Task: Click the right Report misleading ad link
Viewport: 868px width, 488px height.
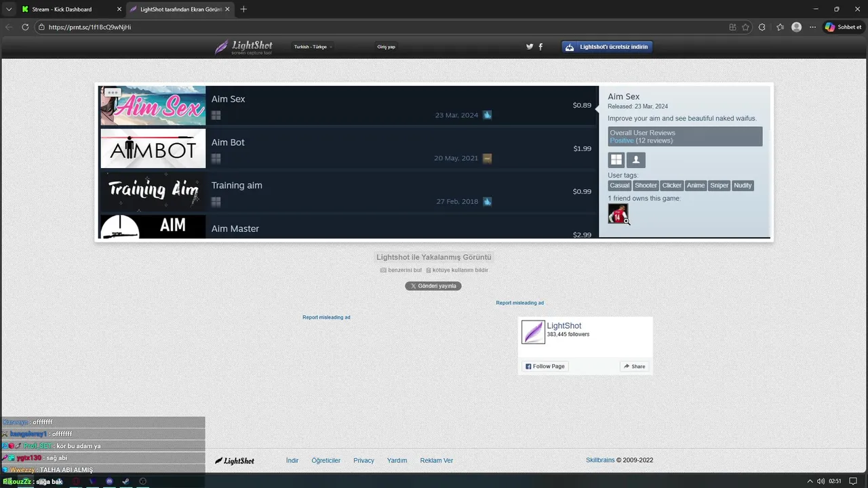Action: pyautogui.click(x=519, y=303)
